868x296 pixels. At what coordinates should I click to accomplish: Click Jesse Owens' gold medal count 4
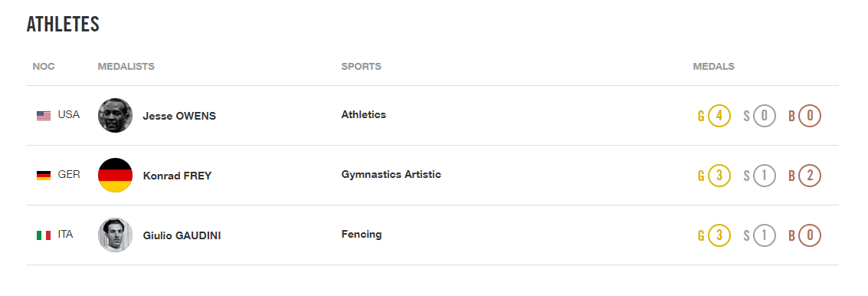719,117
